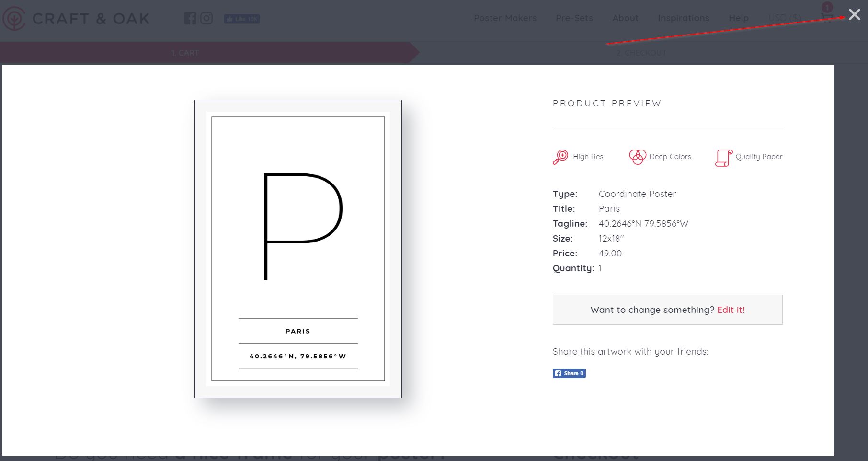Click the Facebook Share 0 button
The height and width of the screenshot is (461, 868).
(x=569, y=373)
